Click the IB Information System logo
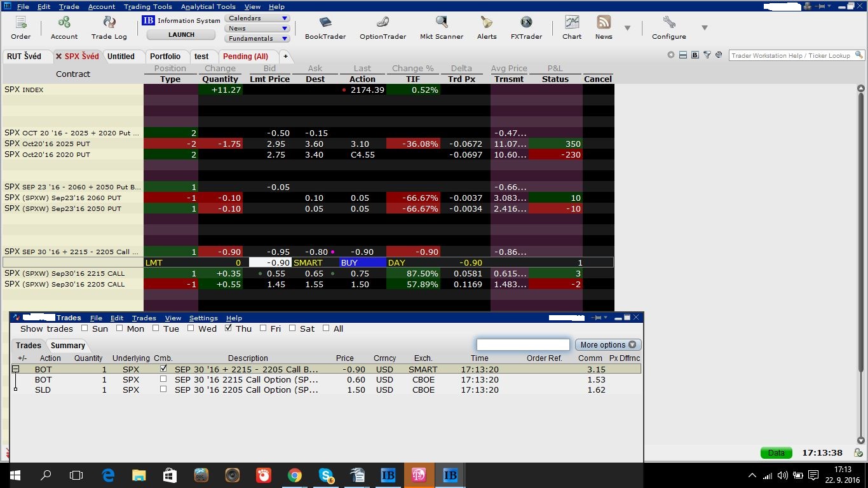Viewport: 868px width, 488px height. pos(148,20)
